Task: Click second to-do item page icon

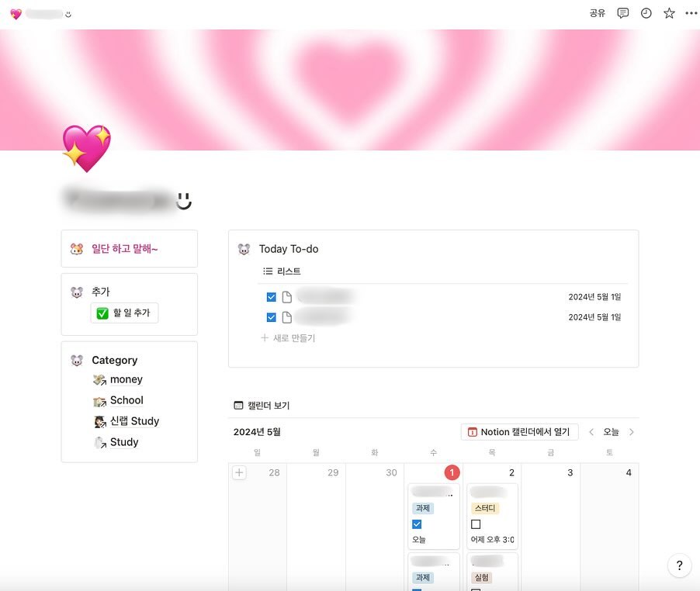Action: pyautogui.click(x=287, y=317)
